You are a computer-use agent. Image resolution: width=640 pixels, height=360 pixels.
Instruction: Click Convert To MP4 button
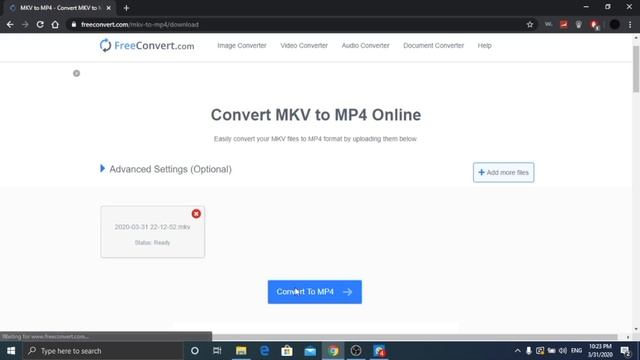[x=315, y=292]
